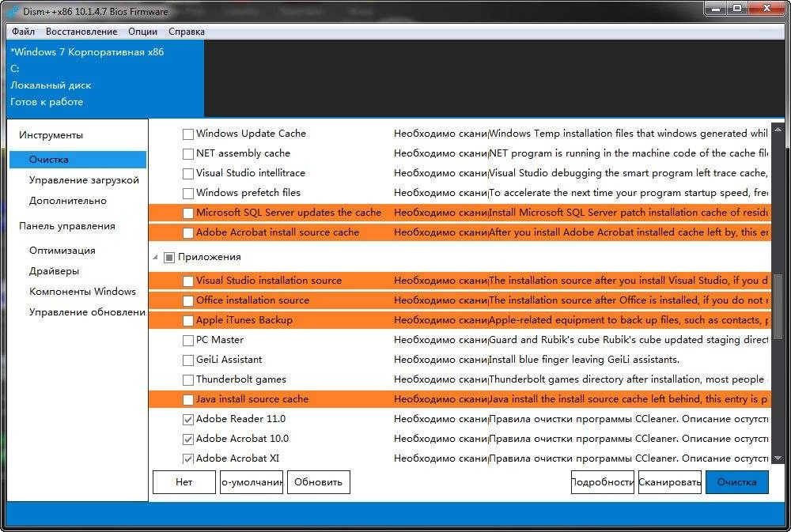791x532 pixels.
Task: Select Компоненты Windows in sidebar
Action: [x=82, y=292]
